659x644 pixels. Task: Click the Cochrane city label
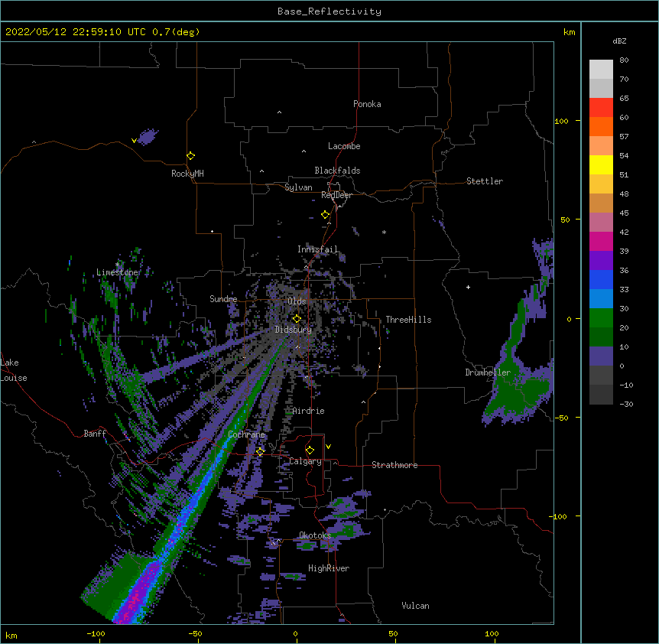[x=246, y=434]
